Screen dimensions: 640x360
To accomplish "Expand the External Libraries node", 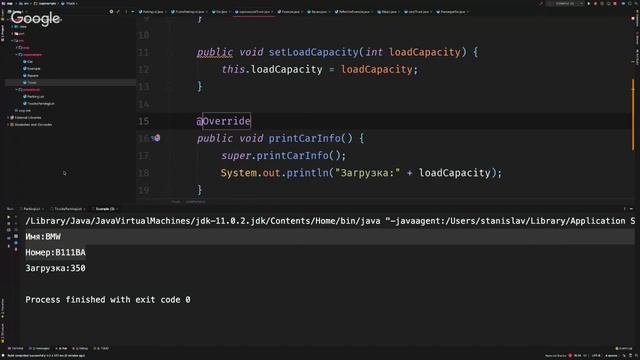I will [x=8, y=118].
